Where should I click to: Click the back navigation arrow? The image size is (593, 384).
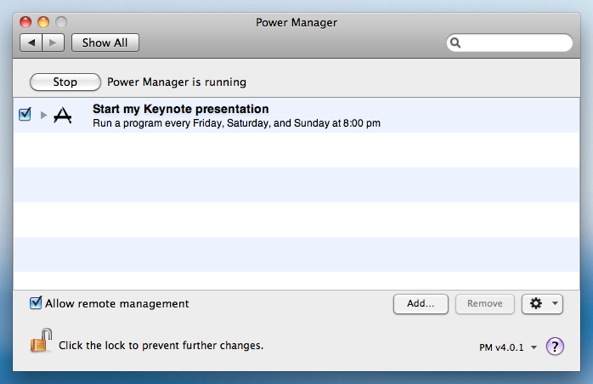(x=31, y=43)
